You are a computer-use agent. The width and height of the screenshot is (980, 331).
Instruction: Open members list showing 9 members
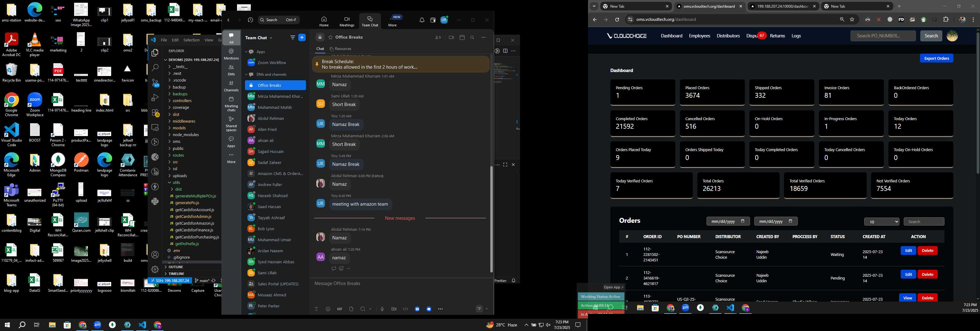438,37
